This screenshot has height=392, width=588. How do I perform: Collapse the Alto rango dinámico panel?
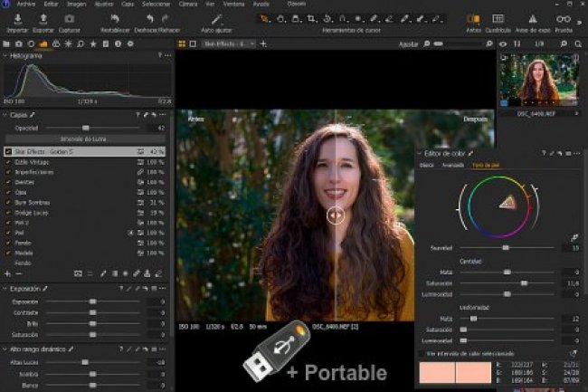point(5,348)
